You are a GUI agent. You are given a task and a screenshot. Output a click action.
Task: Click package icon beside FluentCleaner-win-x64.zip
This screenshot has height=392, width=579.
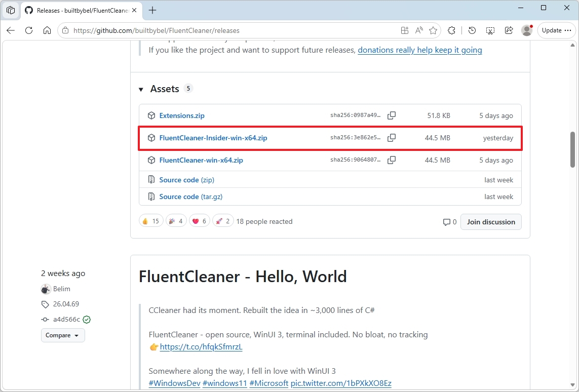point(151,160)
